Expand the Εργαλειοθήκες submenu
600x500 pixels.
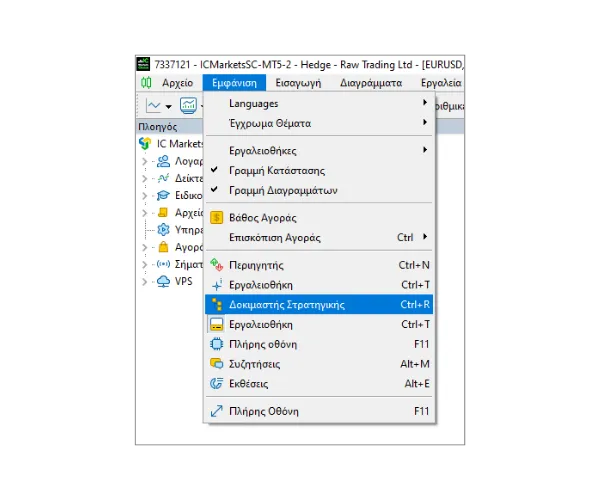(424, 150)
